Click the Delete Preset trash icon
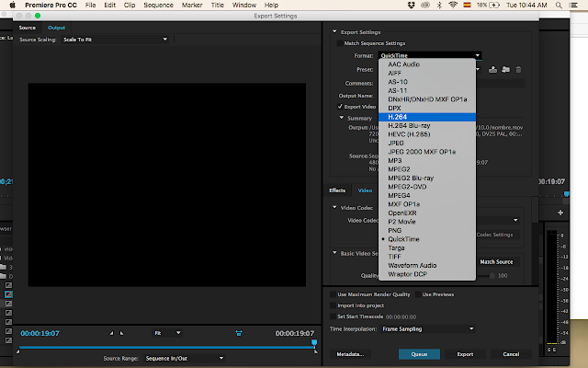This screenshot has width=588, height=368. pyautogui.click(x=518, y=70)
